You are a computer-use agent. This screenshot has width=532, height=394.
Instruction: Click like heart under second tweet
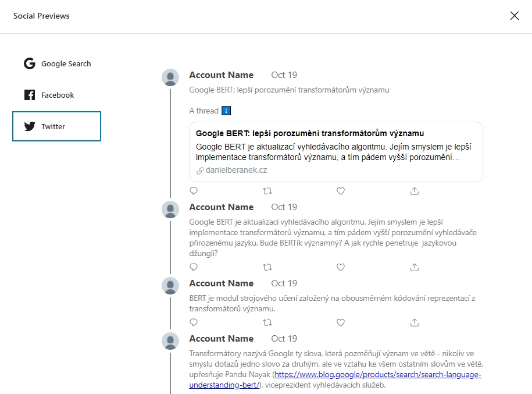[x=341, y=267]
